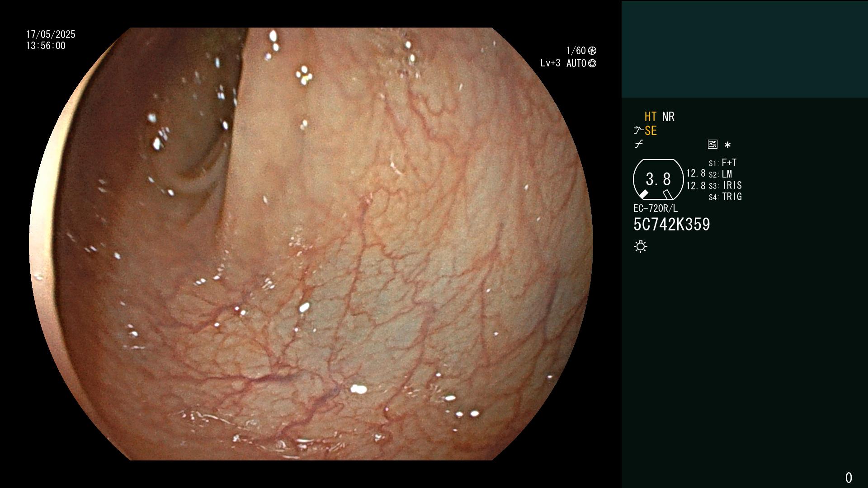Screen dimensions: 868x488
Task: Click the scope model EC-720R/L
Action: coord(656,209)
